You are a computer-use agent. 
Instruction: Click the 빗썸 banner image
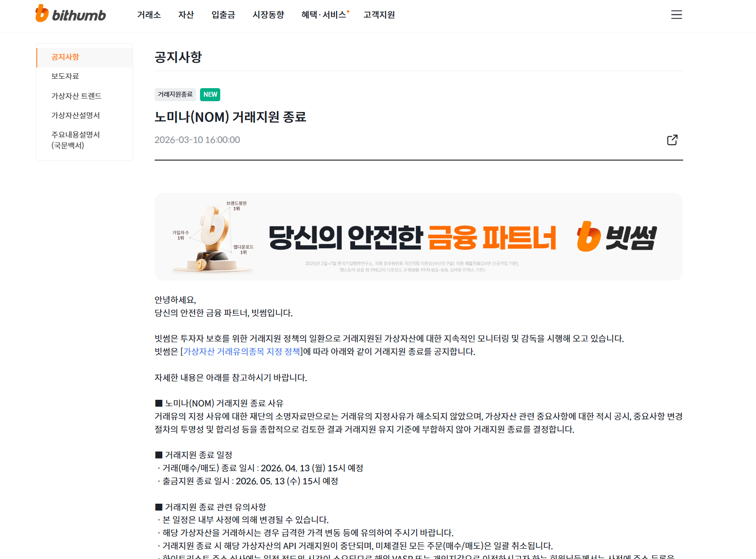point(418,237)
